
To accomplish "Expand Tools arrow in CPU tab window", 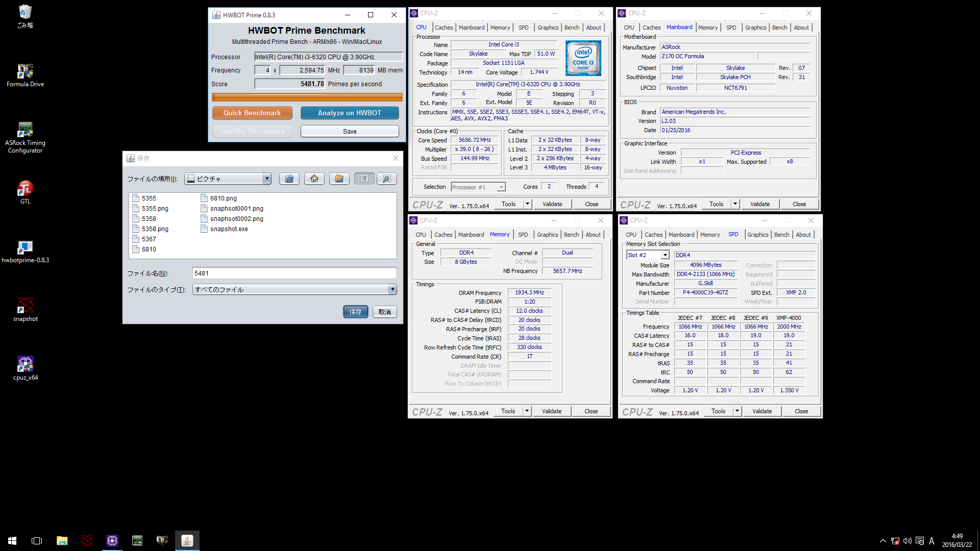I will coord(527,204).
